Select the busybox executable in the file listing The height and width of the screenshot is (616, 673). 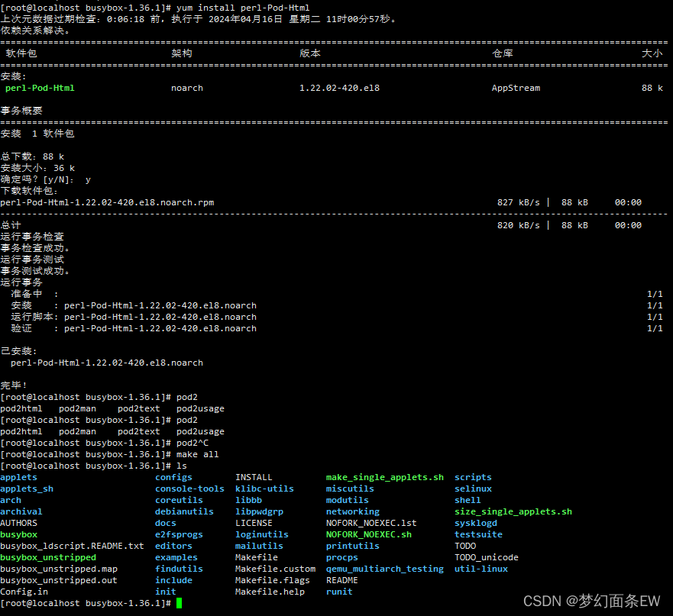18,534
